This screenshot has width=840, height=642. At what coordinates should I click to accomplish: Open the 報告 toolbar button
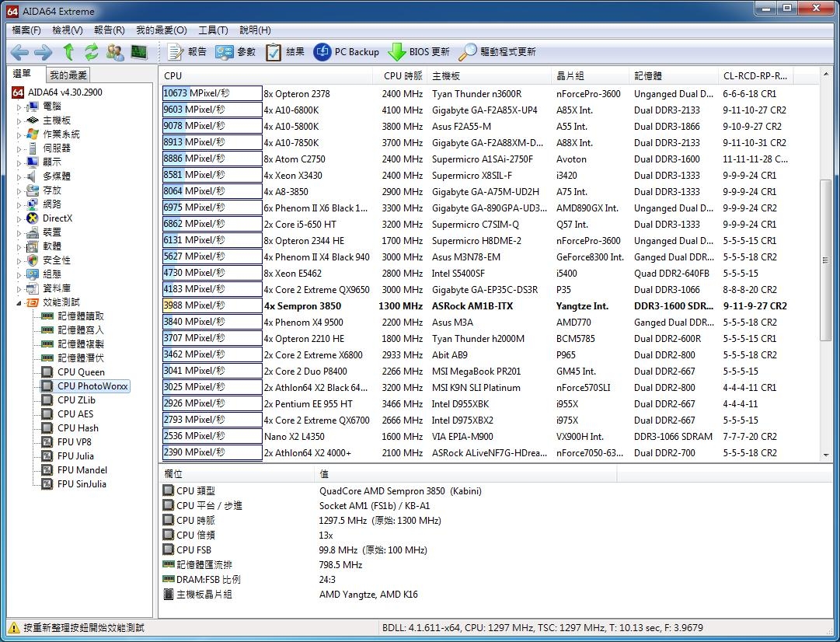(x=187, y=52)
